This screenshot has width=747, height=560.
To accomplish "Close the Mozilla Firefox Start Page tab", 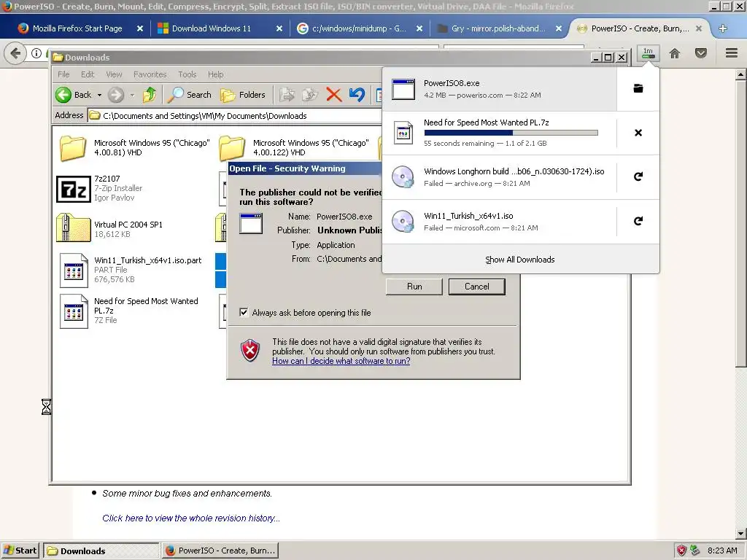I will click(139, 28).
